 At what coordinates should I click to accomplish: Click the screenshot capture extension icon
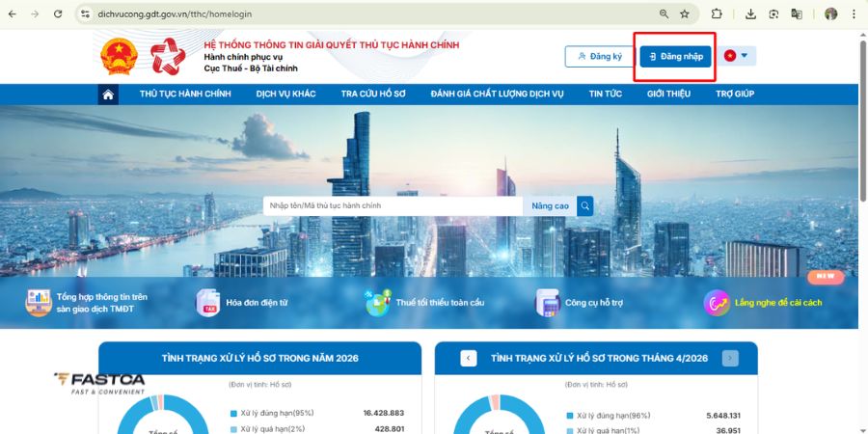[773, 14]
